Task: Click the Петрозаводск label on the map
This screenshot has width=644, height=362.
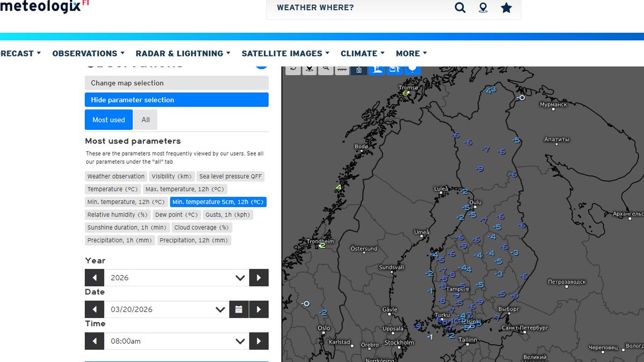Action: point(567,282)
